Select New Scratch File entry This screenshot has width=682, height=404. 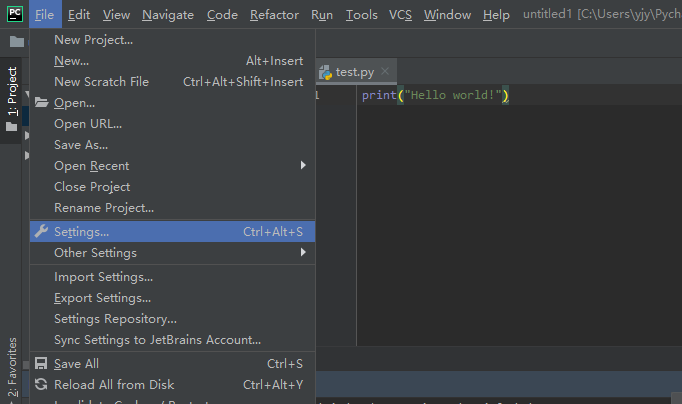point(172,82)
